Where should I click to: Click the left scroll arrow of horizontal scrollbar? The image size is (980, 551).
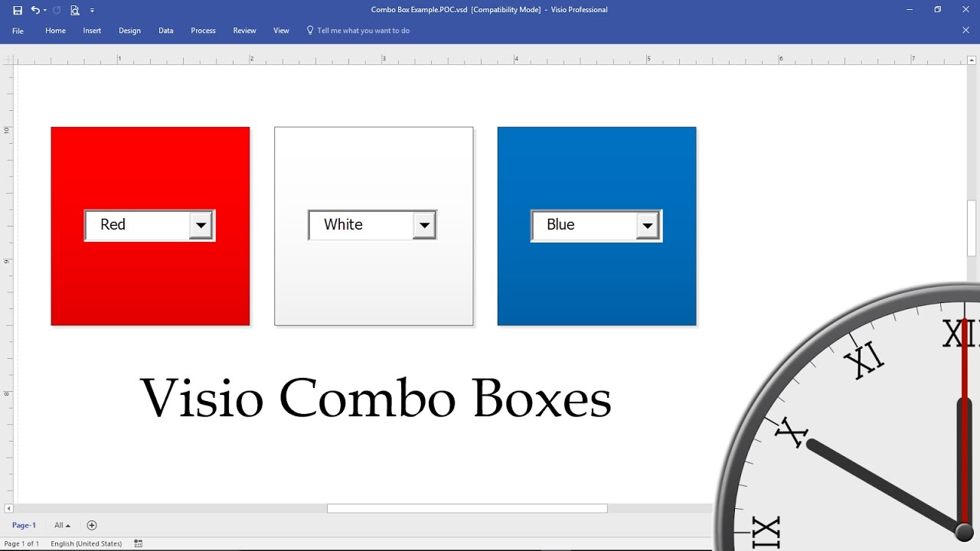coord(8,508)
